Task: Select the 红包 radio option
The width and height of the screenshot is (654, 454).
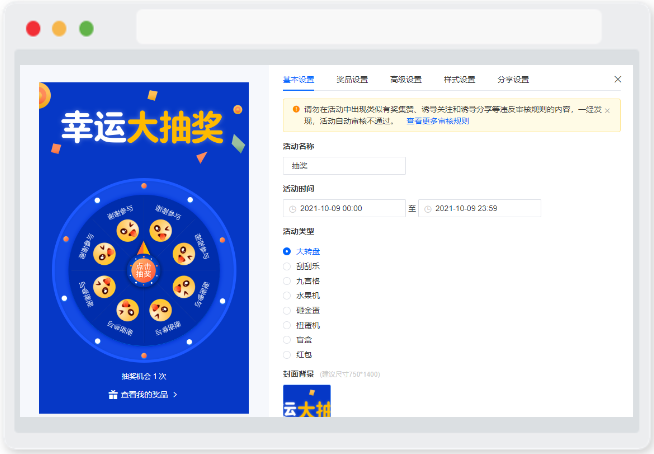Action: pyautogui.click(x=298, y=355)
